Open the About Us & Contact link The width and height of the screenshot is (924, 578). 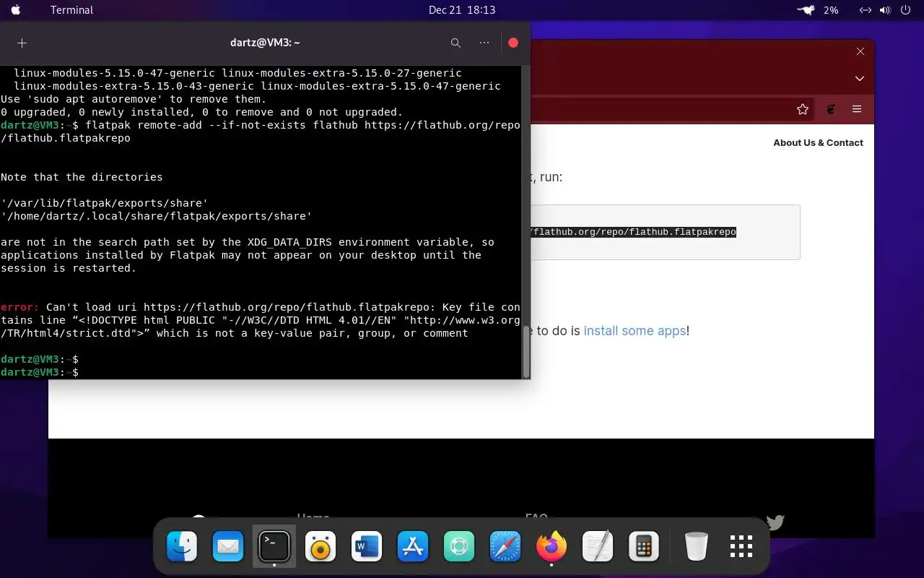click(x=818, y=142)
